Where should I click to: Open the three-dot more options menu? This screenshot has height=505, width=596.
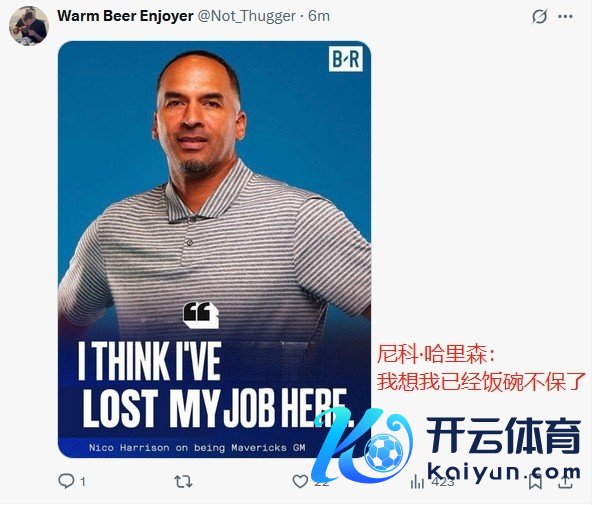(565, 16)
